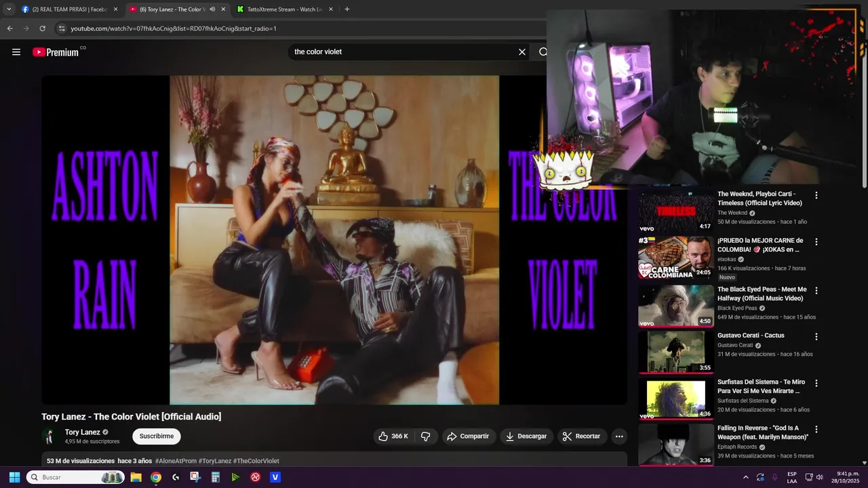Open the Tory Lanez channel name link
This screenshot has width=868, height=488.
click(x=82, y=432)
